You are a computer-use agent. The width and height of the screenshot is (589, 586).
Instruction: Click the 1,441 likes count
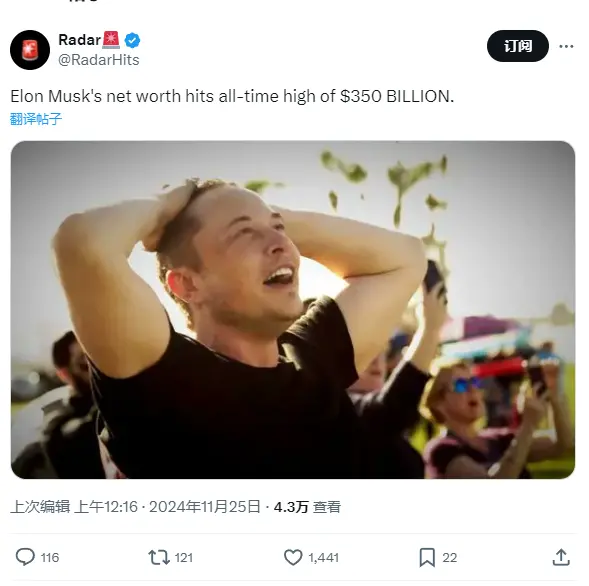point(323,557)
